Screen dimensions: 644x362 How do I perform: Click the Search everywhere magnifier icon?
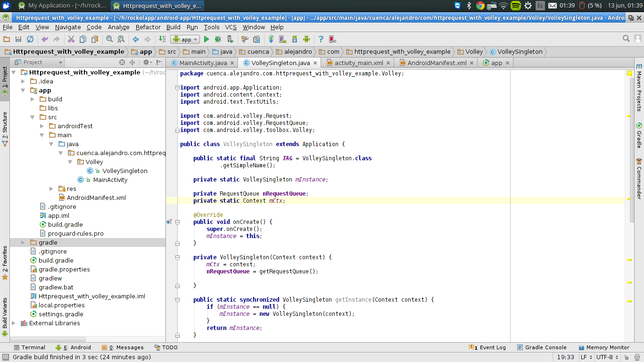tap(626, 39)
